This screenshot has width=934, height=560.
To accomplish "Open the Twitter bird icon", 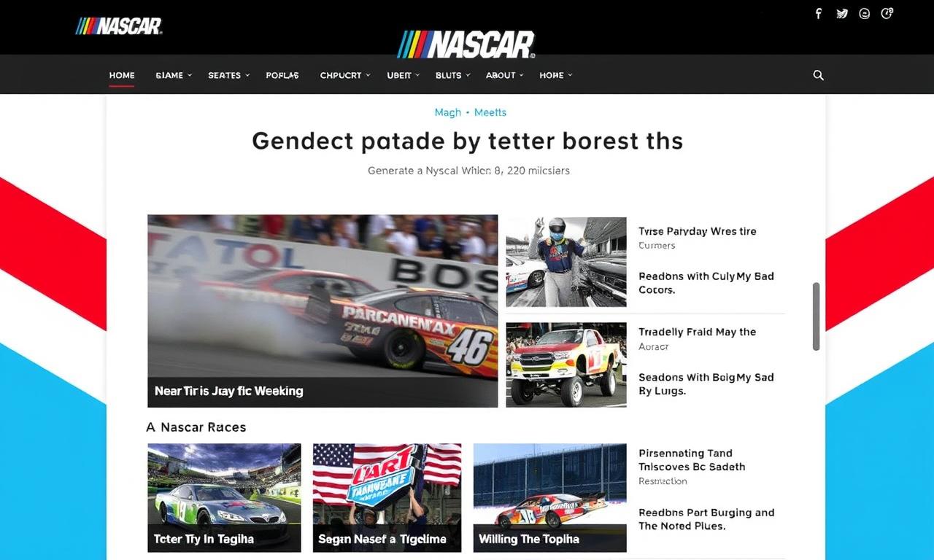I will click(841, 14).
